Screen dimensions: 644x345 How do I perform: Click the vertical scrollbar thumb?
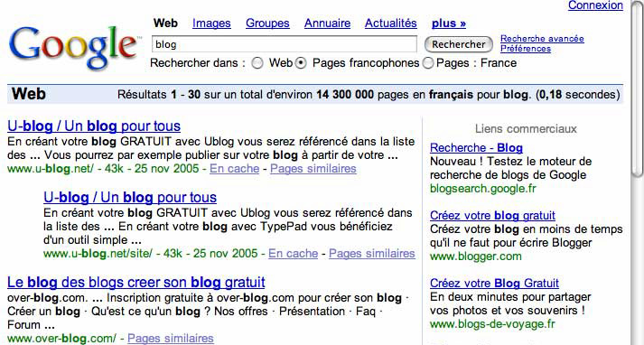pos(638,89)
